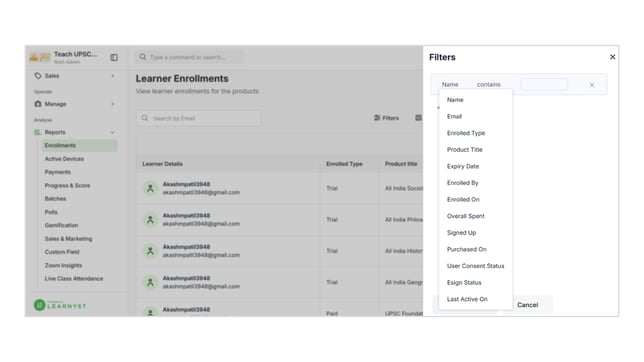Click avatar icon of All India Sociology row
The height and width of the screenshot is (362, 644).
coord(150,188)
